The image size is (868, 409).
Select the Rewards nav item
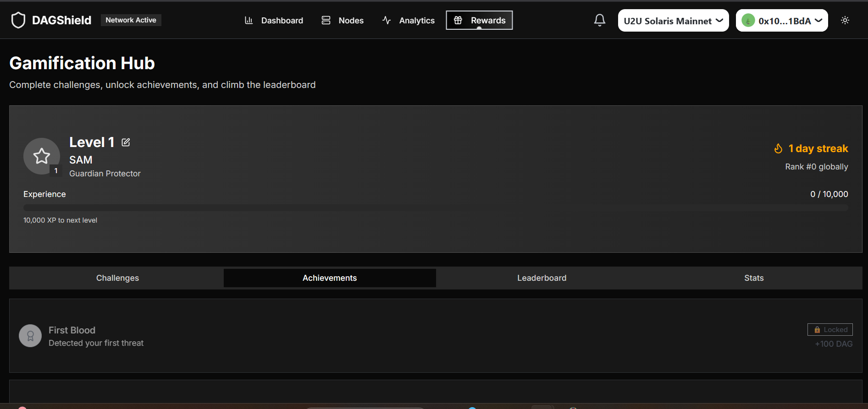click(479, 21)
